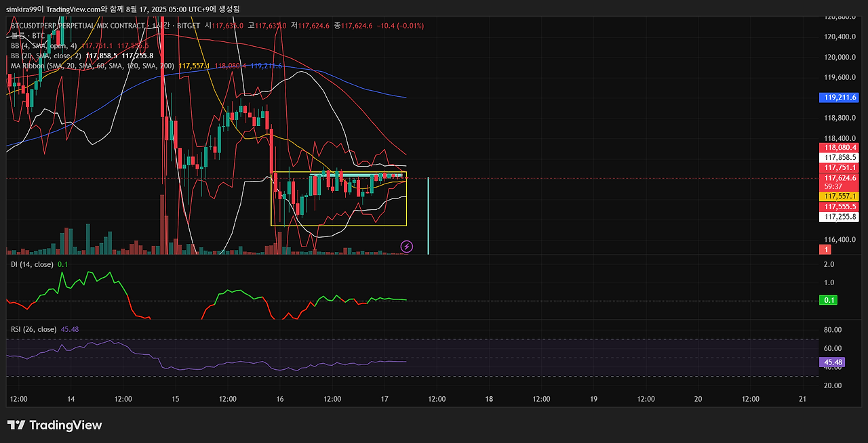
Task: Select the BB (20, SMA, close, 2) indicator legend
Action: coord(46,56)
